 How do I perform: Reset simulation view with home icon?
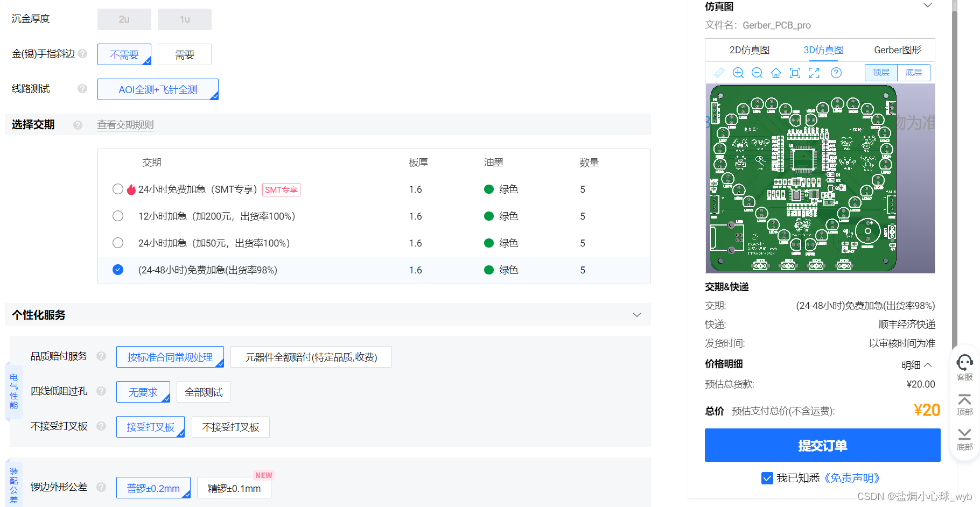tap(776, 73)
